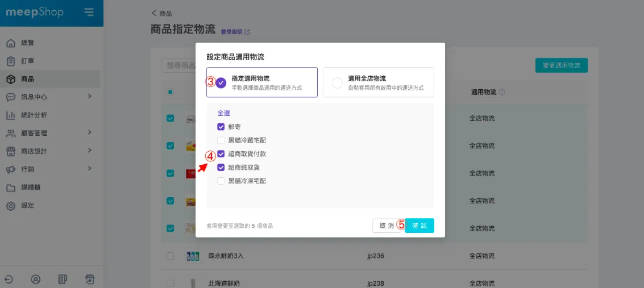The width and height of the screenshot is (644, 288).
Task: Select 商品 in the sidebar
Action: point(27,79)
